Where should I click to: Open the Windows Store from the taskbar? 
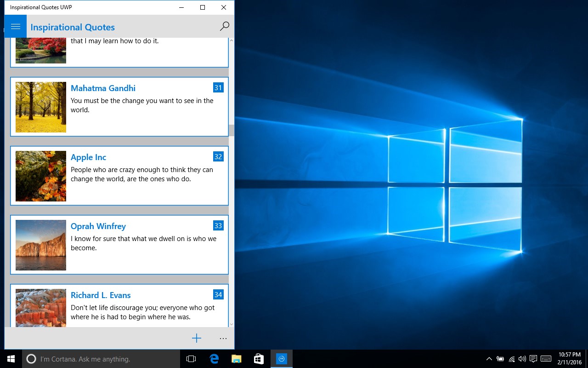[x=259, y=359]
